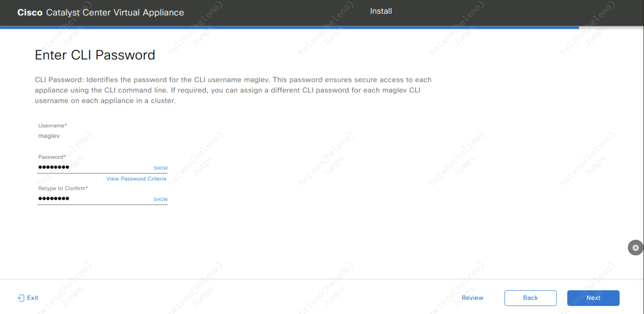Screen dimensions: 644x314
Task: Open View Password Criteria link
Action: tap(136, 179)
